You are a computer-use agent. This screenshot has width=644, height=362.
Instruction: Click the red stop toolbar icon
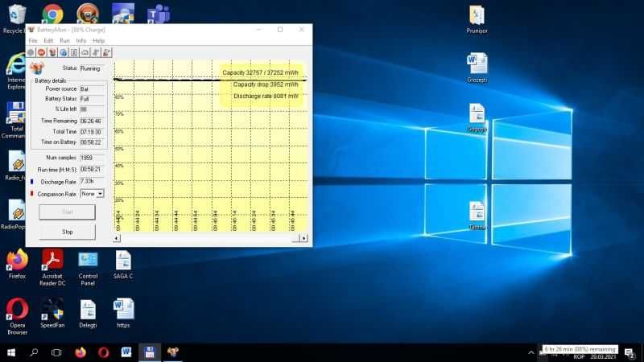click(42, 52)
